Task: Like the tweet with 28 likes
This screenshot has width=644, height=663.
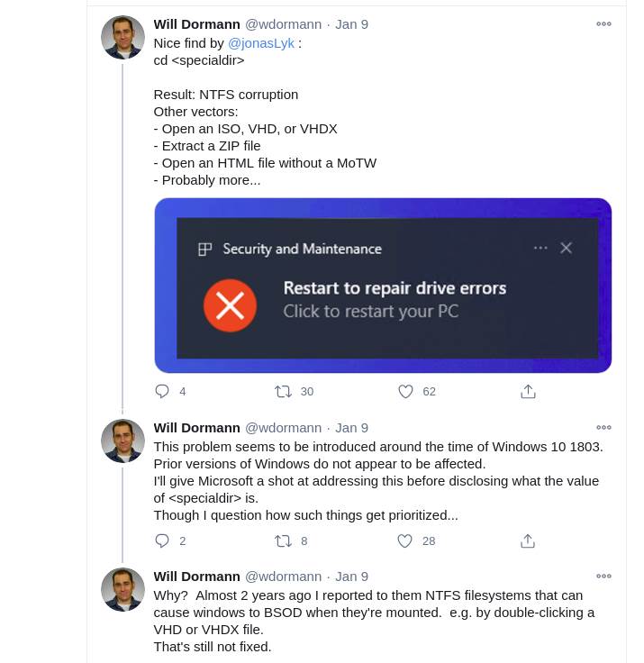Action: click(405, 540)
